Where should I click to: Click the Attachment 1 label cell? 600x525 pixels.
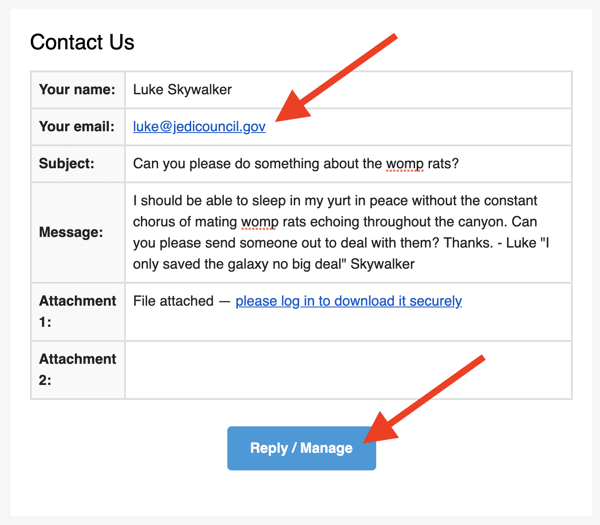pyautogui.click(x=78, y=311)
